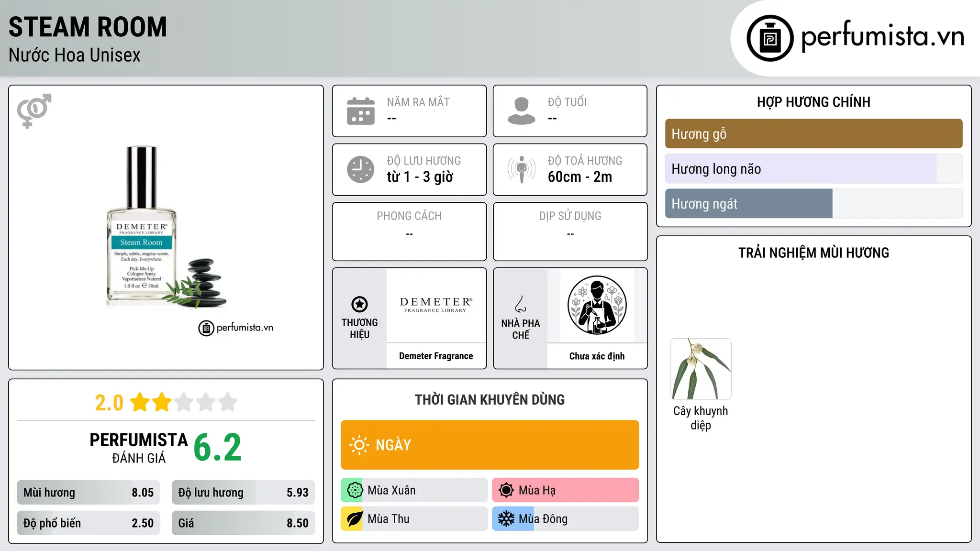Viewport: 980px width, 551px height.
Task: Click the eucalyptus note thumbnail
Action: (x=701, y=369)
